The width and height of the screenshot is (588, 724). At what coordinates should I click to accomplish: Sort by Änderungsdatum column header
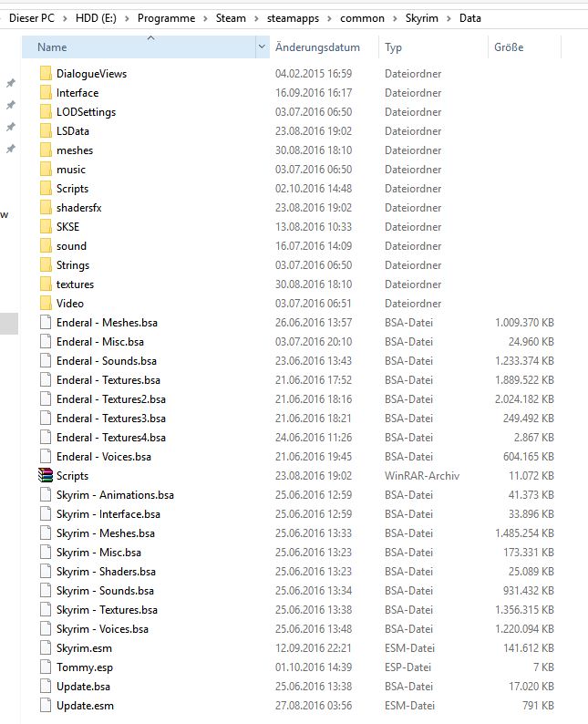click(317, 47)
